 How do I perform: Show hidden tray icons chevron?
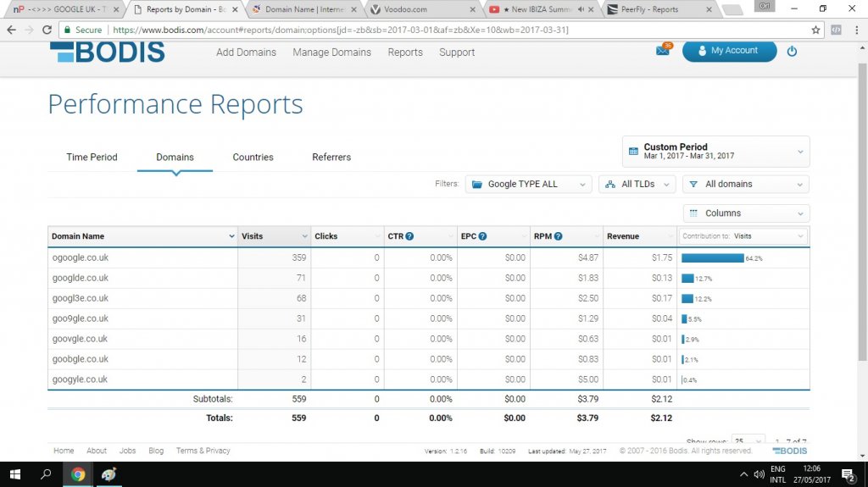coord(743,474)
